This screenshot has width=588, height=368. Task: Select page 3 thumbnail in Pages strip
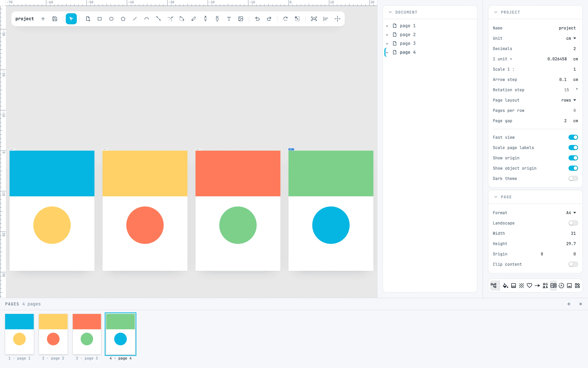coord(87,334)
